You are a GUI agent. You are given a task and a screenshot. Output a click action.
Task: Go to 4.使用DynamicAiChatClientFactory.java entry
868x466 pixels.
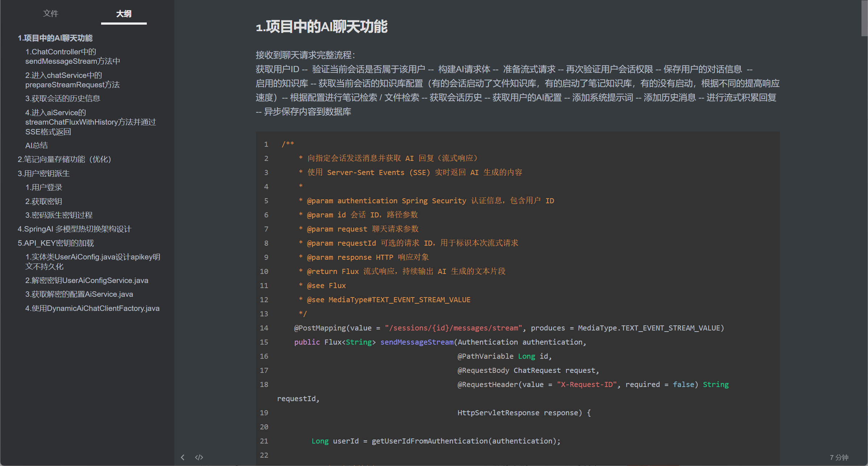[92, 308]
